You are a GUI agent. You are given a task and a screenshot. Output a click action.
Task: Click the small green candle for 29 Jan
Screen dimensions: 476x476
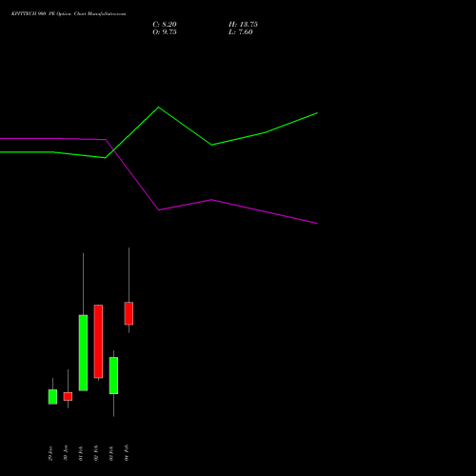52,397
